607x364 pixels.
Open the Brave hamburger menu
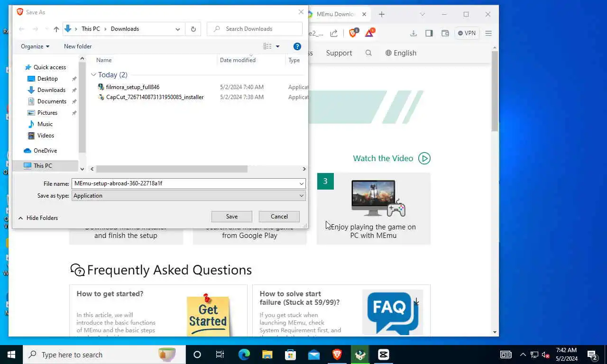tap(488, 33)
